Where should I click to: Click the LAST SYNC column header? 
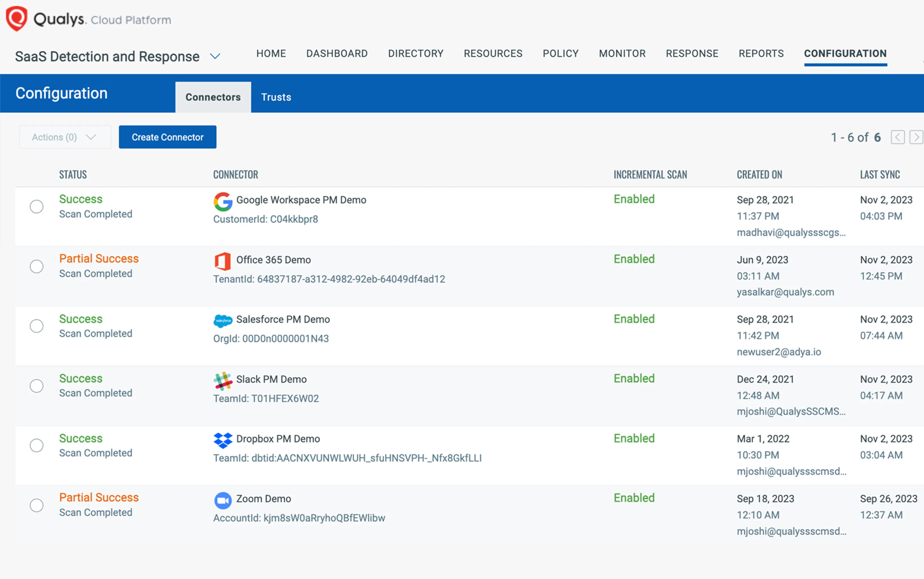coord(880,174)
